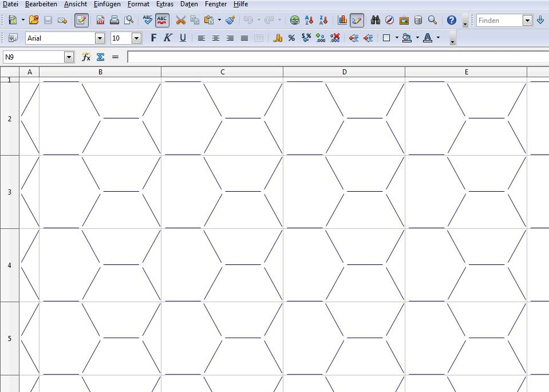Export document directly as PDF
The width and height of the screenshot is (549, 392).
100,20
